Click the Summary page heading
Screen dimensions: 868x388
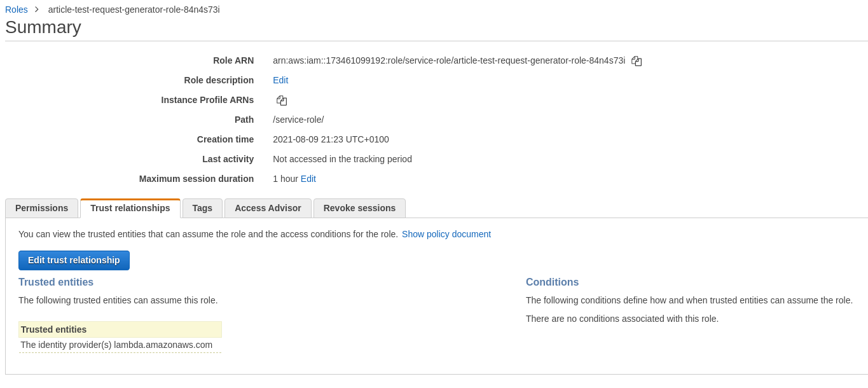tap(43, 27)
